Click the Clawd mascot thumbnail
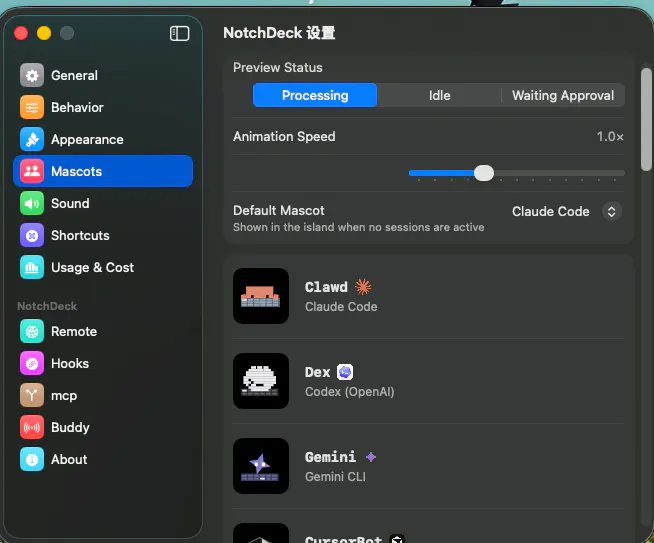This screenshot has width=654, height=543. 261,296
